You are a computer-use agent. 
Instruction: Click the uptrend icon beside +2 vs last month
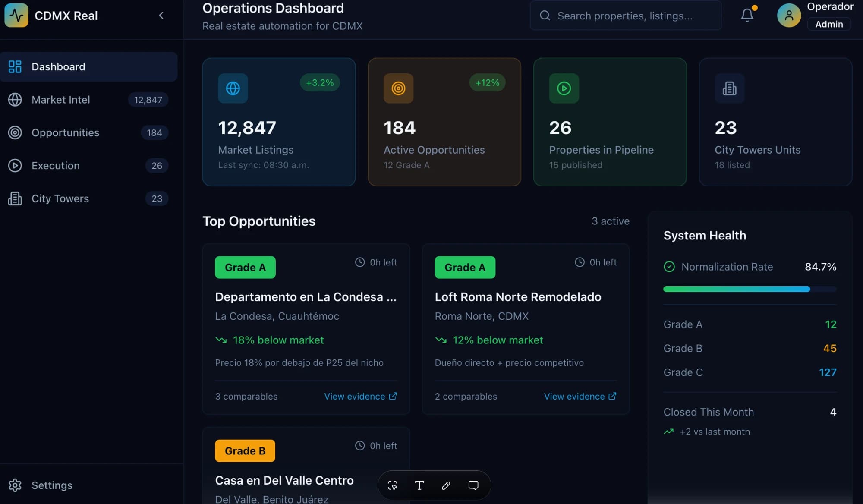[x=668, y=432]
